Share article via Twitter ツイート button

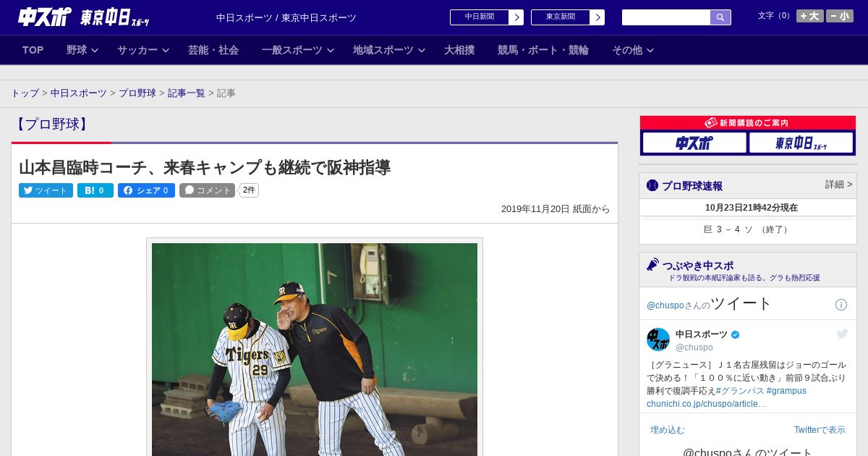tap(46, 190)
